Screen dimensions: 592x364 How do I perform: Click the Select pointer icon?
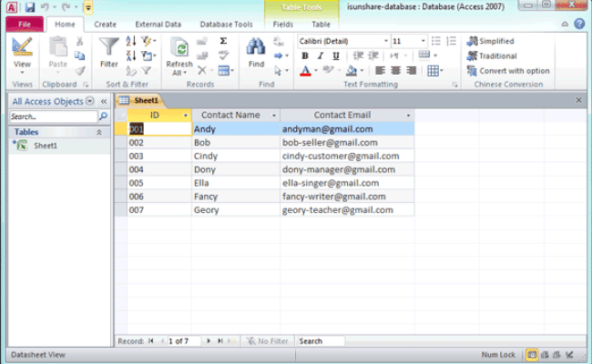(278, 71)
